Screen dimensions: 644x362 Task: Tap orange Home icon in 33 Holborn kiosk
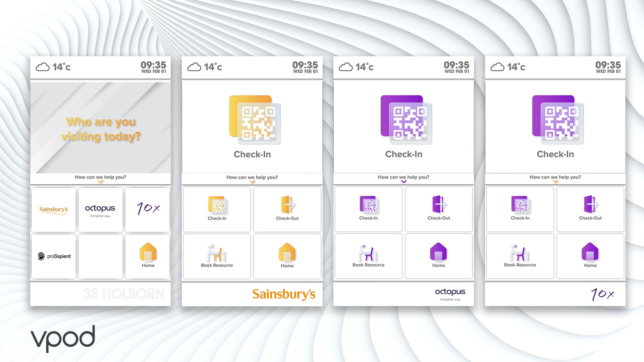coord(148,252)
